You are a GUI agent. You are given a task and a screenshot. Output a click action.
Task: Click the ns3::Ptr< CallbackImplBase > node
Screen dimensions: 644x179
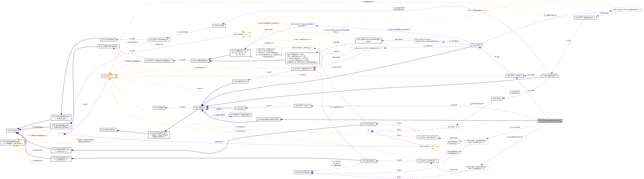pos(159,61)
